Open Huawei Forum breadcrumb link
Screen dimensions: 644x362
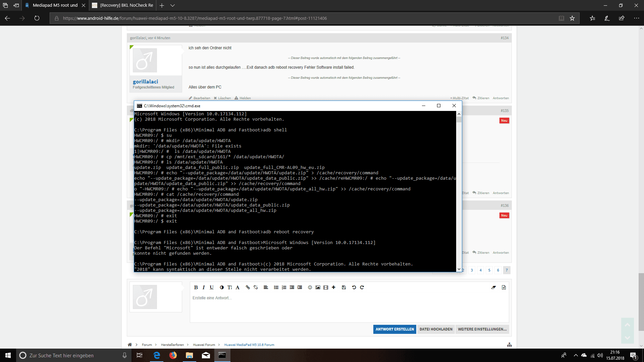point(204,345)
